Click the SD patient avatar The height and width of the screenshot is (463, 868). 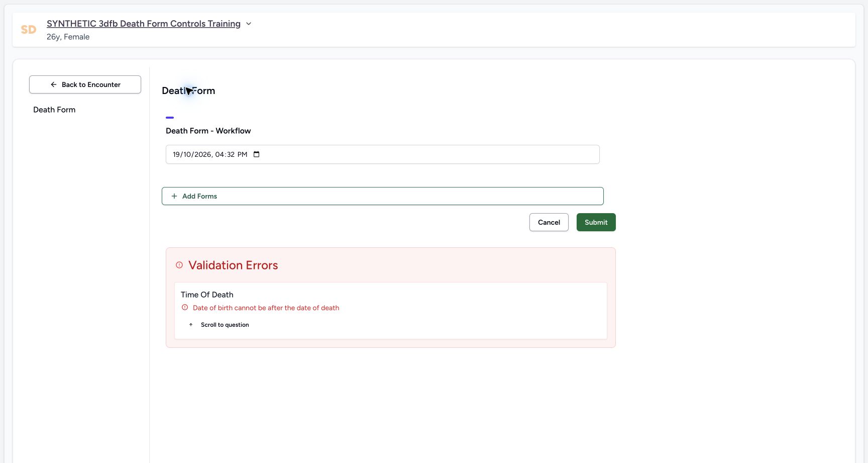click(x=29, y=30)
